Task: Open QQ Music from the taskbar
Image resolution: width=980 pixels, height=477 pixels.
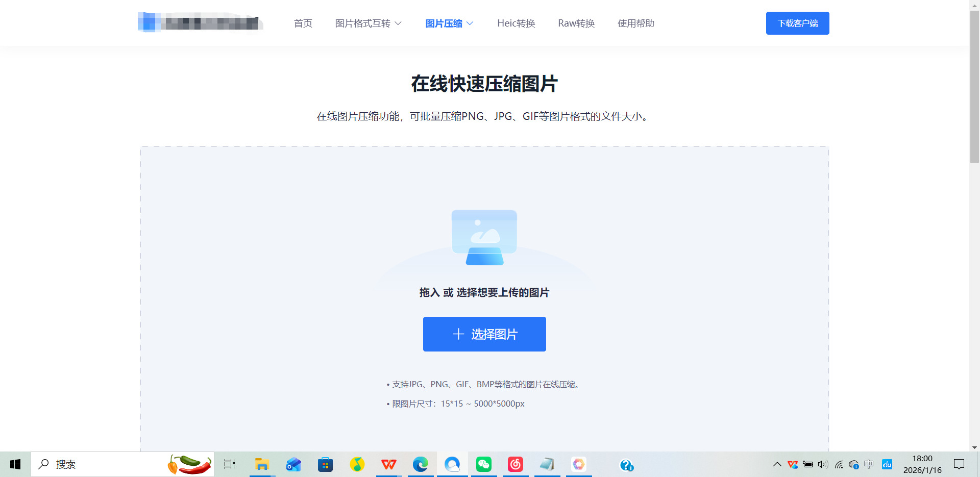Action: point(357,464)
